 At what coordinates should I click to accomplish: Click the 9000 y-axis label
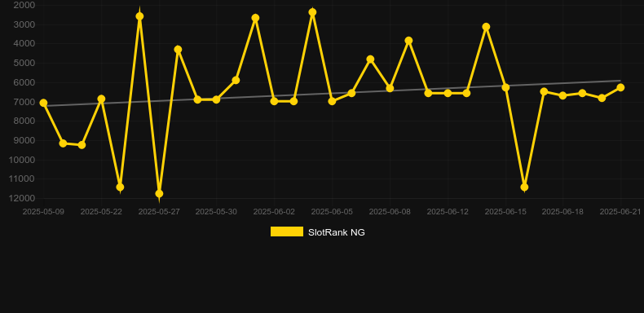pos(24,140)
